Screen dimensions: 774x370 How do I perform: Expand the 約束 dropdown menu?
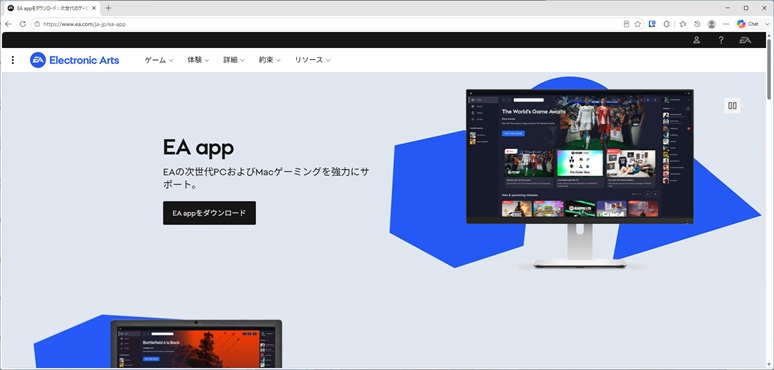(270, 60)
